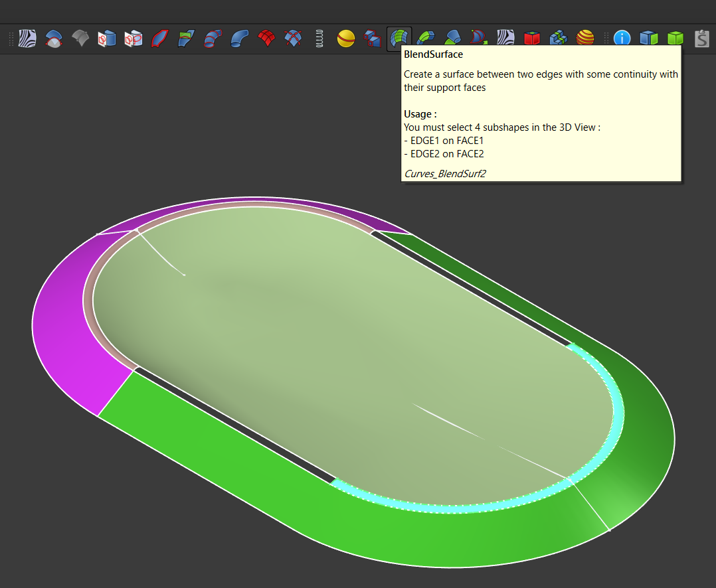This screenshot has width=716, height=588.
Task: Click the blue pipe with red rings icon
Action: 213,38
